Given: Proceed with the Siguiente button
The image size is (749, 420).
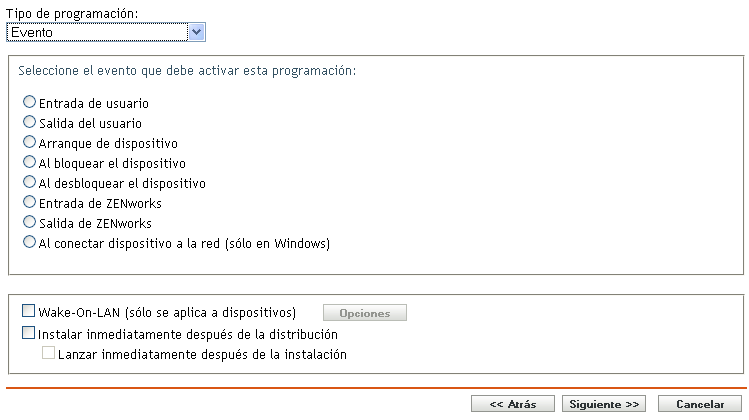Looking at the screenshot, I should (x=604, y=404).
